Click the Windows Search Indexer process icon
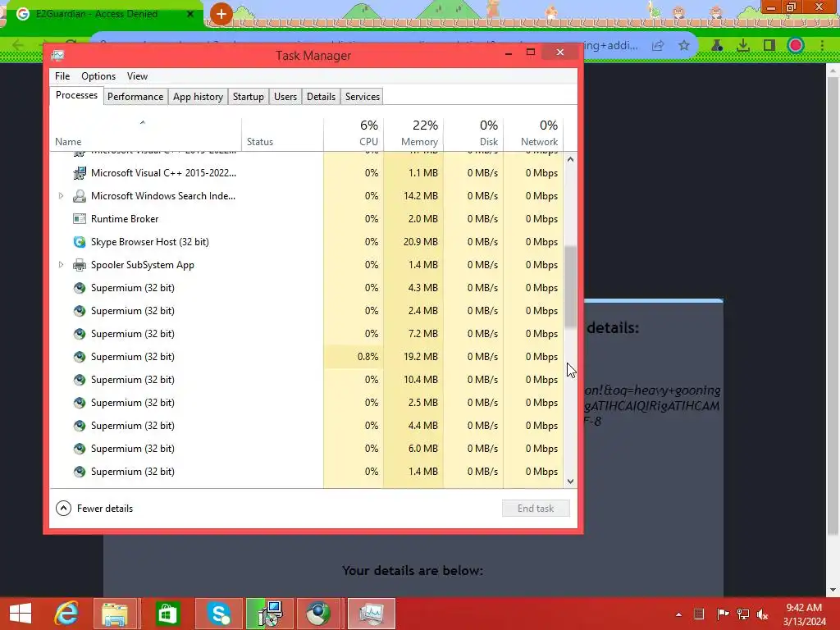Image resolution: width=840 pixels, height=630 pixels. click(x=80, y=196)
